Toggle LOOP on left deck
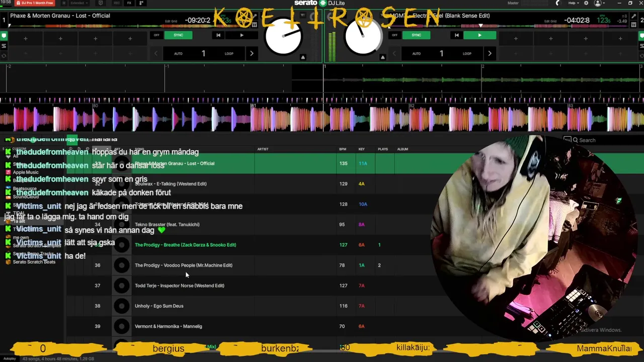 229,53
